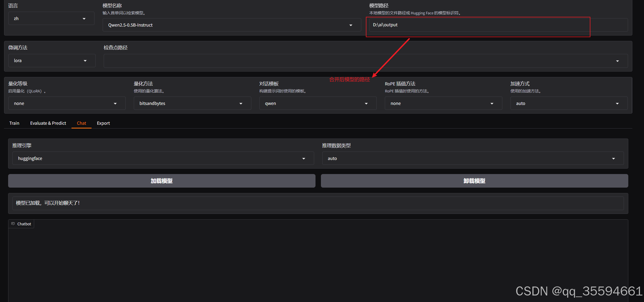Expand the 加速方式 auto dropdown
Image resolution: width=644 pixels, height=302 pixels.
coord(568,103)
